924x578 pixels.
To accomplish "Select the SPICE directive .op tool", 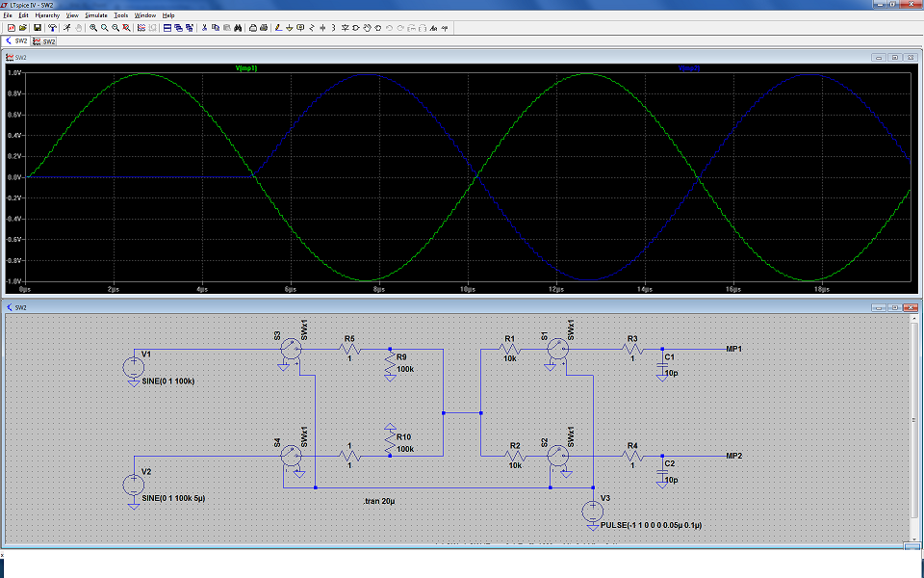I will [446, 28].
